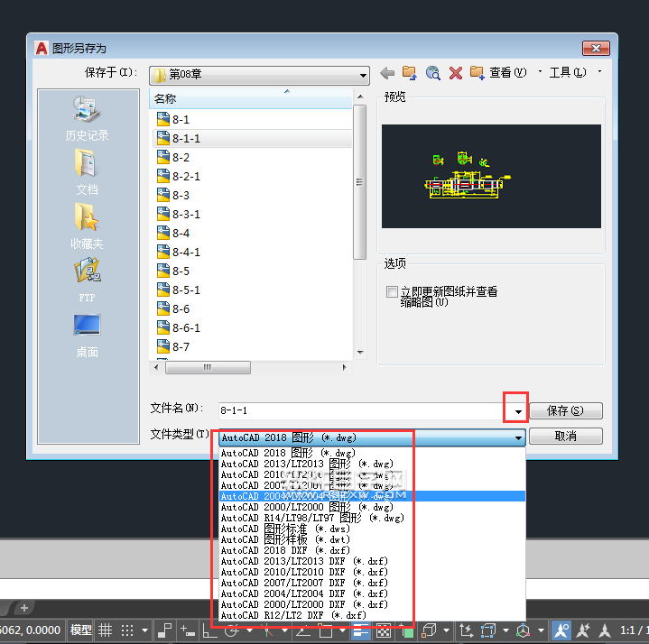Expand the 文件名 history dropdown arrow

[518, 411]
